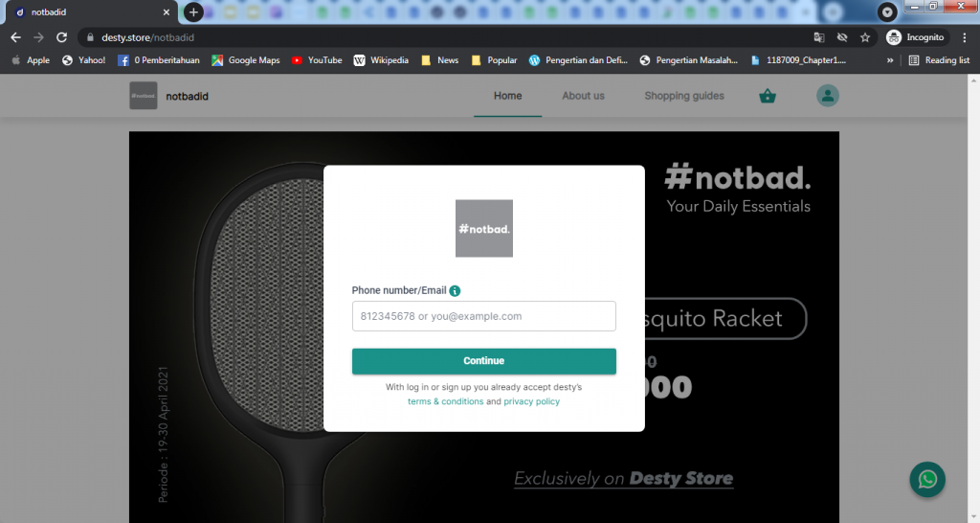Open the Incognito profile indicator
980x523 pixels.
[916, 37]
